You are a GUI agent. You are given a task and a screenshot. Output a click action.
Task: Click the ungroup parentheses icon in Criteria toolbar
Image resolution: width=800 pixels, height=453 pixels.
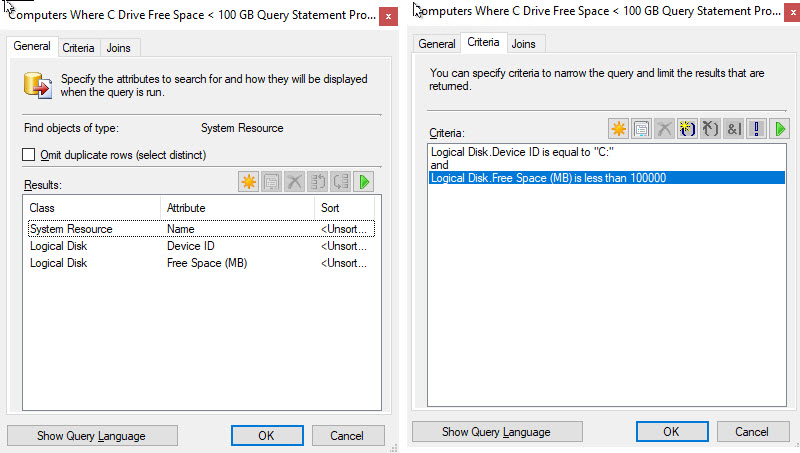710,129
